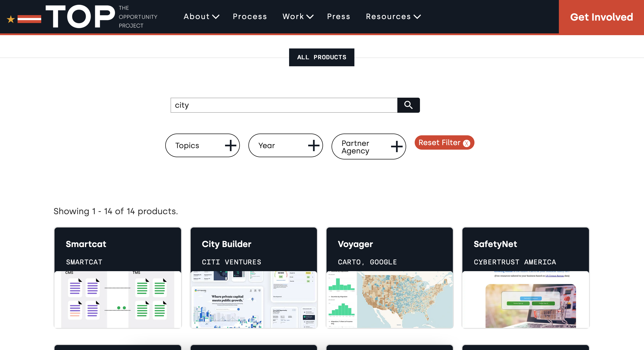
Task: Click the Reset Filter button
Action: click(444, 143)
